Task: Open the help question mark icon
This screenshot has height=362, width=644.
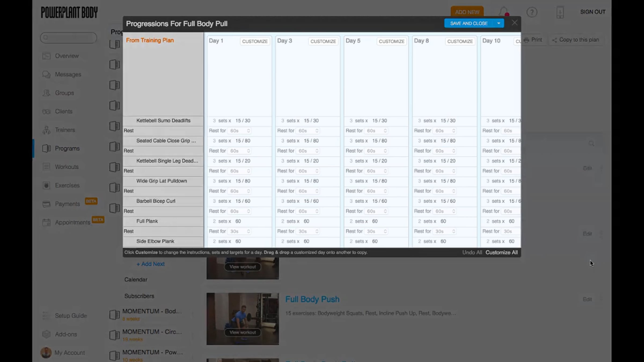Action: coord(532,12)
